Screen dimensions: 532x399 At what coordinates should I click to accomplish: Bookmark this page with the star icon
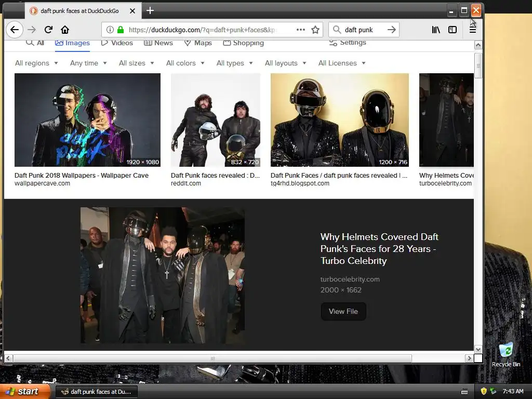coord(315,30)
